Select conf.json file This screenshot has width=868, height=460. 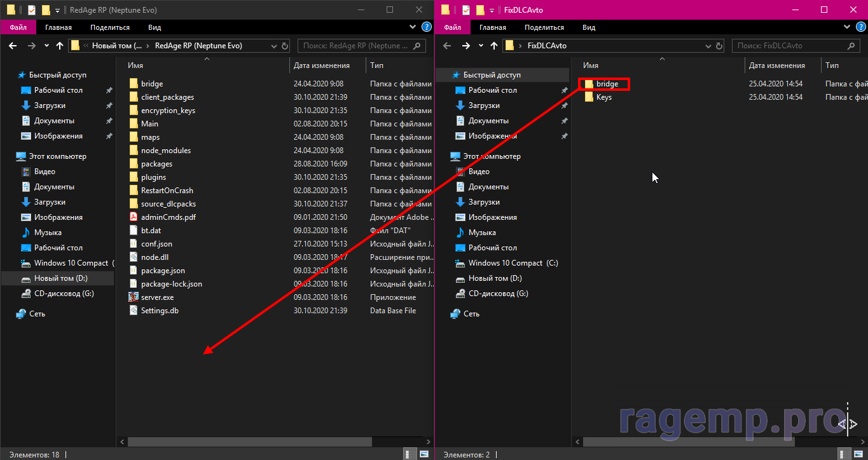point(156,243)
